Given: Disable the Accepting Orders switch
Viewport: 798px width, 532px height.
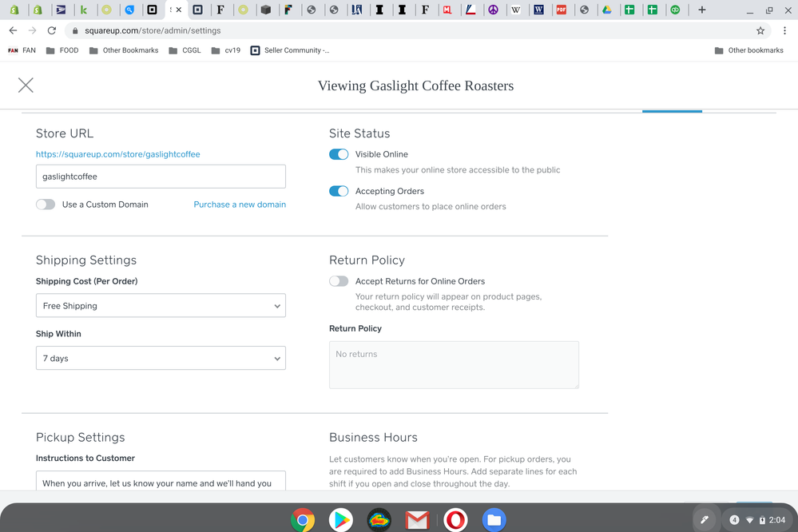Looking at the screenshot, I should coord(339,191).
